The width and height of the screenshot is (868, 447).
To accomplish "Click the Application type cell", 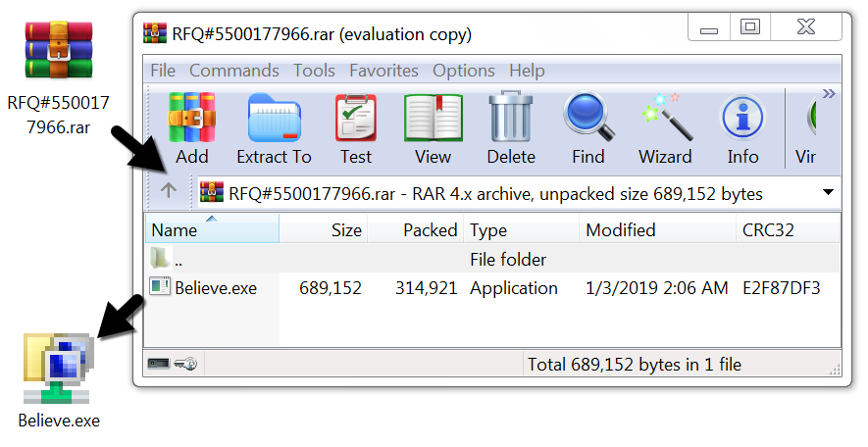I will tap(514, 288).
